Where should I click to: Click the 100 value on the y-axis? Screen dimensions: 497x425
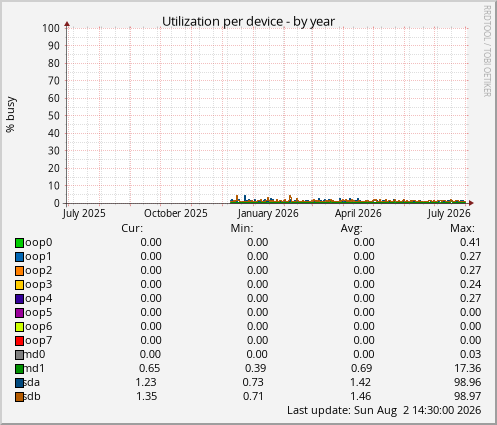(x=51, y=28)
